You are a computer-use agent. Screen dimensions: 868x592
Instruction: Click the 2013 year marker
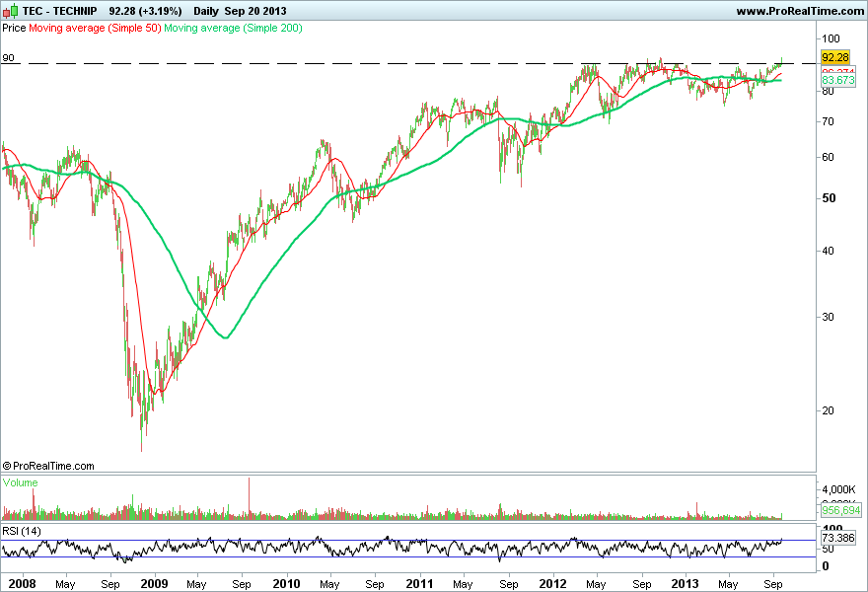(685, 584)
